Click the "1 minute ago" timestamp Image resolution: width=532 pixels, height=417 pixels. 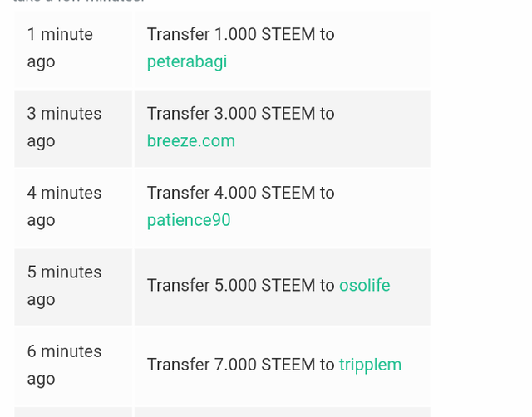pyautogui.click(x=60, y=47)
